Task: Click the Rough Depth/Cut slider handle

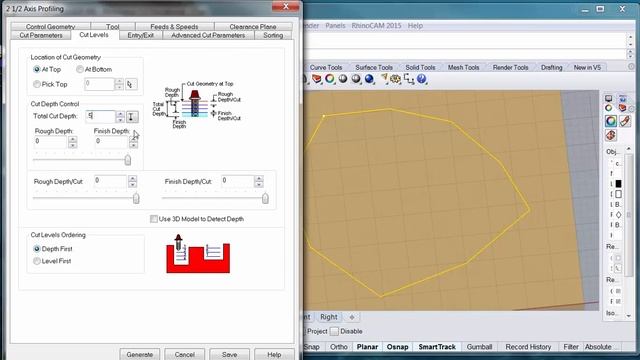Action: [x=136, y=198]
